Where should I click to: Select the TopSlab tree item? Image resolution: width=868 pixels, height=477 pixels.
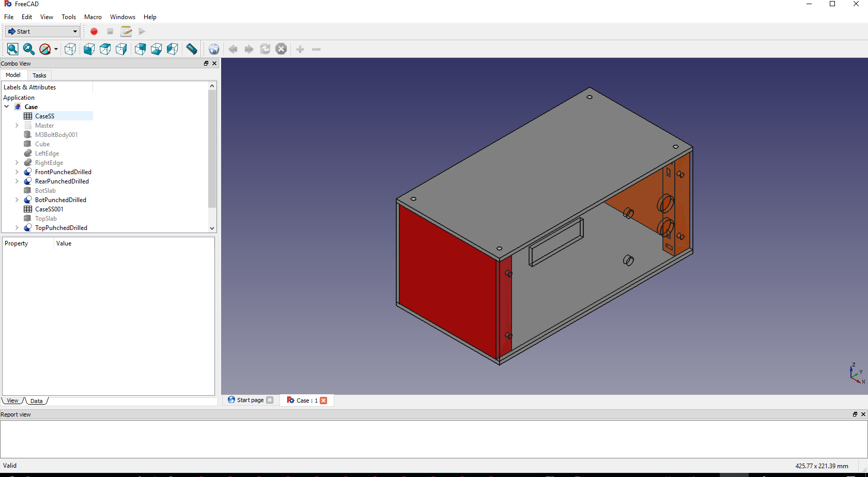point(46,219)
